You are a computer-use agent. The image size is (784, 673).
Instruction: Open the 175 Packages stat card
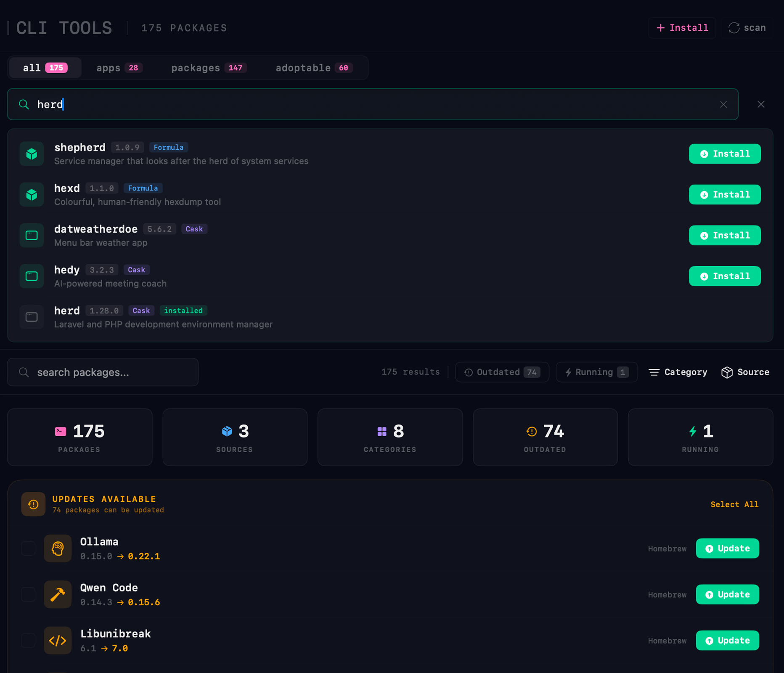tap(80, 437)
